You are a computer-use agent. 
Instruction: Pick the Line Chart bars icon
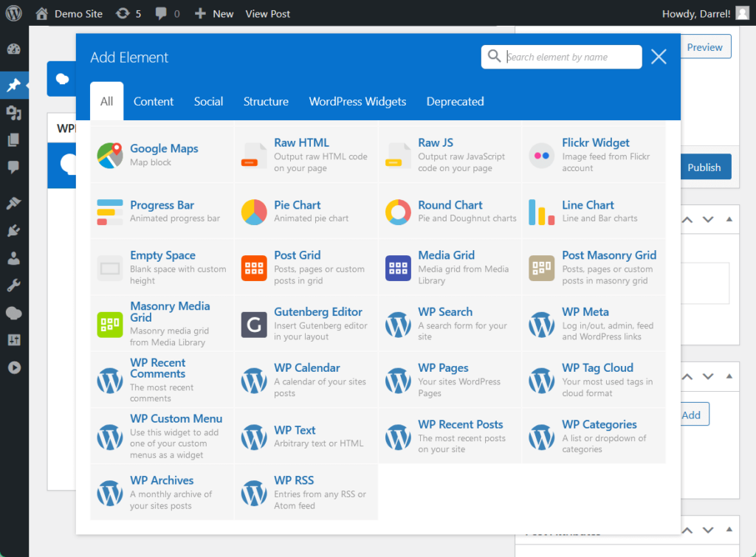point(541,212)
